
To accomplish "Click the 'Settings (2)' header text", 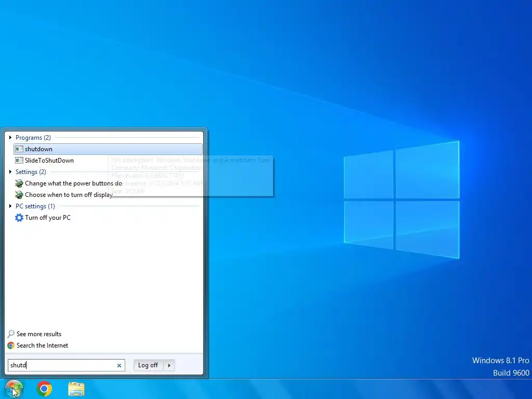I will point(31,171).
